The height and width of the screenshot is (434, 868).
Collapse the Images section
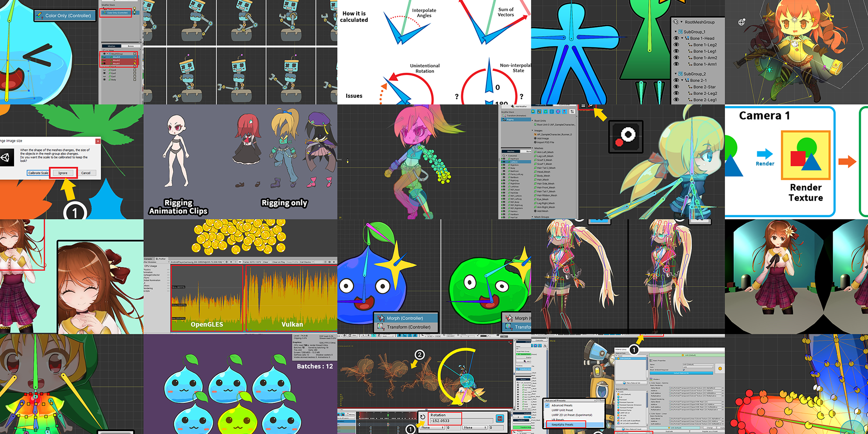533,130
